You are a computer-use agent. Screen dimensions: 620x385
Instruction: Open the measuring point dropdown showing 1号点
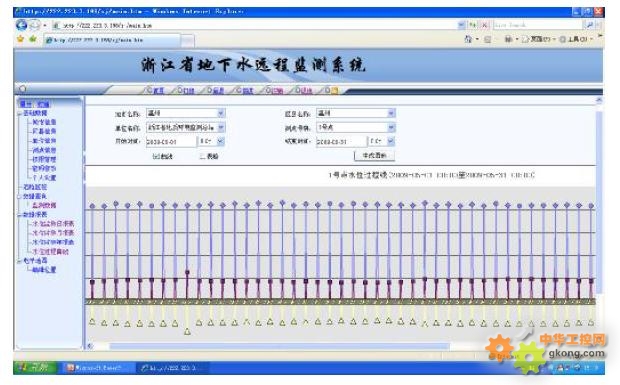click(356, 127)
